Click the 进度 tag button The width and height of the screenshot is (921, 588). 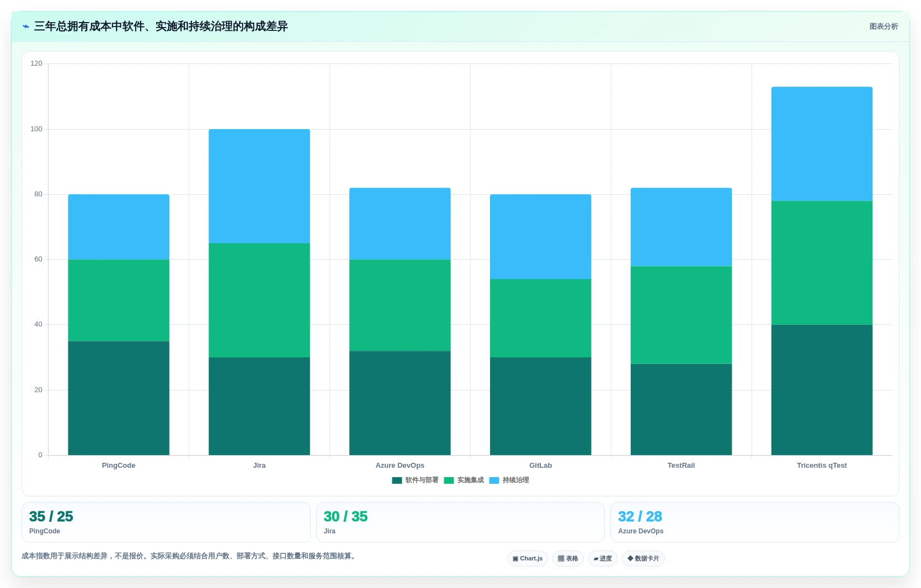click(603, 558)
